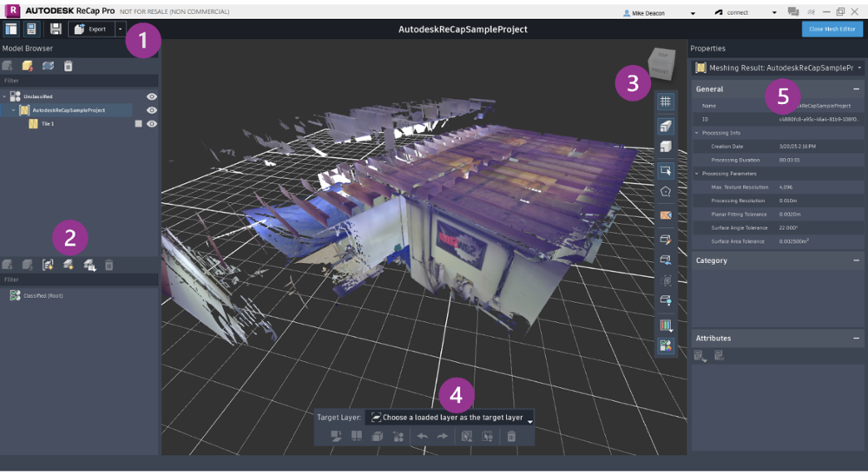Click the delete trash icon in the bottom toolbar
Screen dimensions: 868x474
coord(511,437)
